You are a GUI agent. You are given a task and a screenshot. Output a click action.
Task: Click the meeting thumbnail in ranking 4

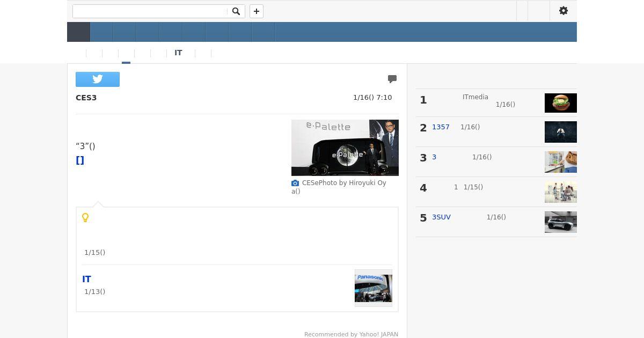pyautogui.click(x=561, y=192)
